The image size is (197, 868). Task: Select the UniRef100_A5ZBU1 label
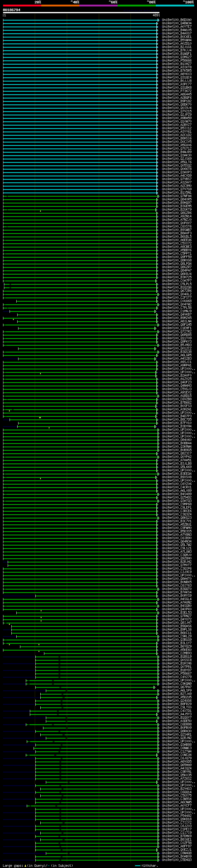(x=177, y=525)
